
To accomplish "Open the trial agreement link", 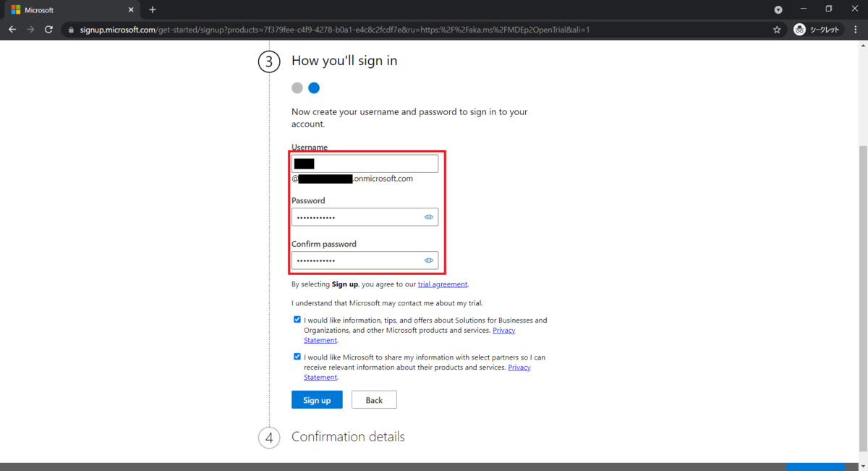I will coord(443,284).
